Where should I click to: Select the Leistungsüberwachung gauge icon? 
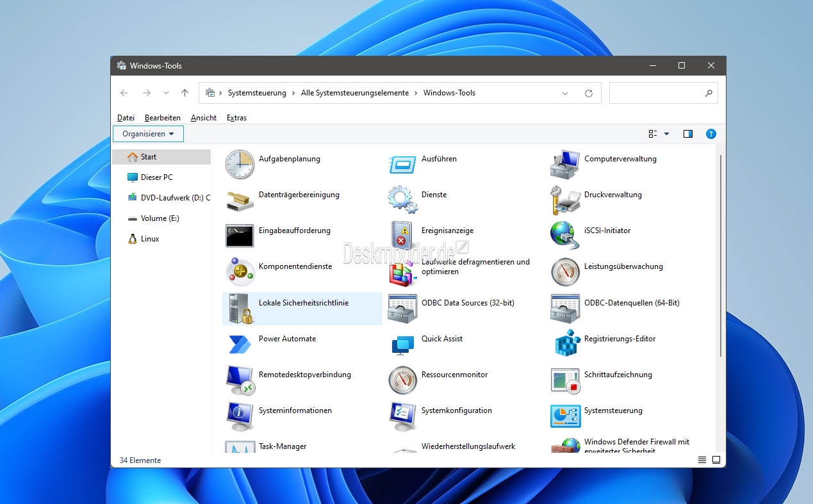(565, 272)
